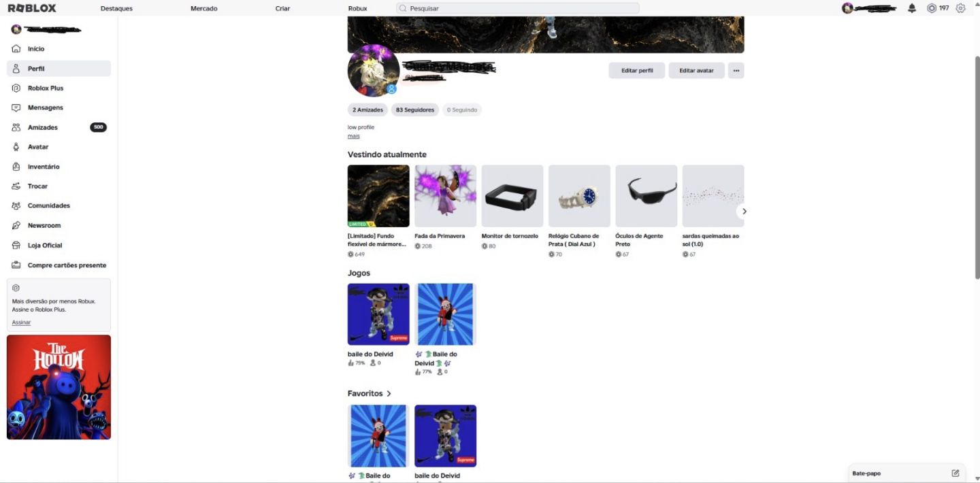Click the Editar avatar button

[x=696, y=70]
